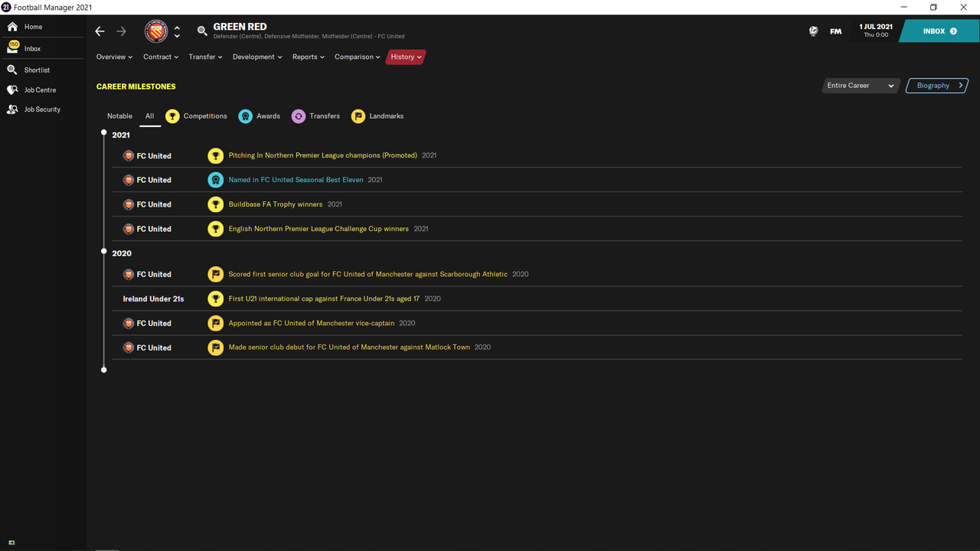This screenshot has width=980, height=551.
Task: Open Named in FC United Seasonal Best Eleven
Action: point(296,180)
